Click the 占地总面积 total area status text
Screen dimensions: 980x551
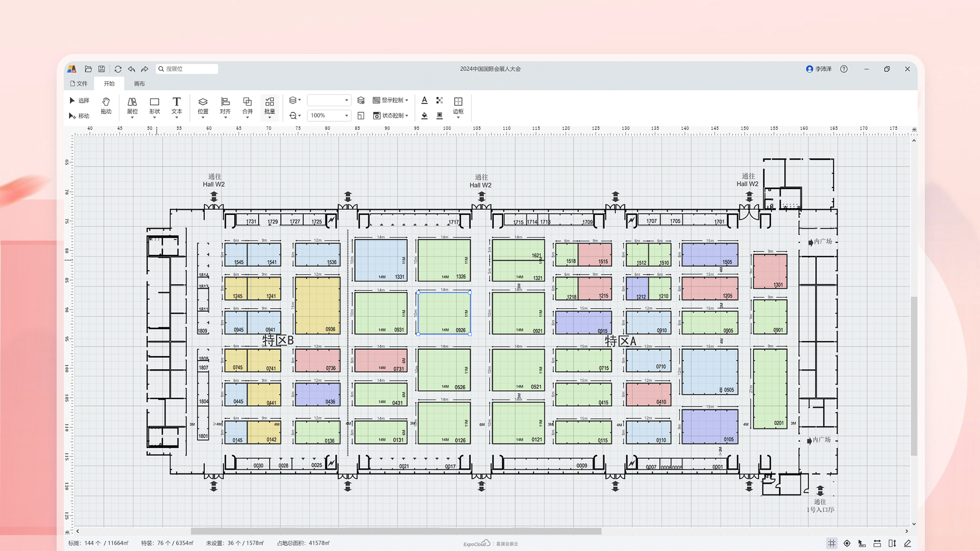pos(303,543)
